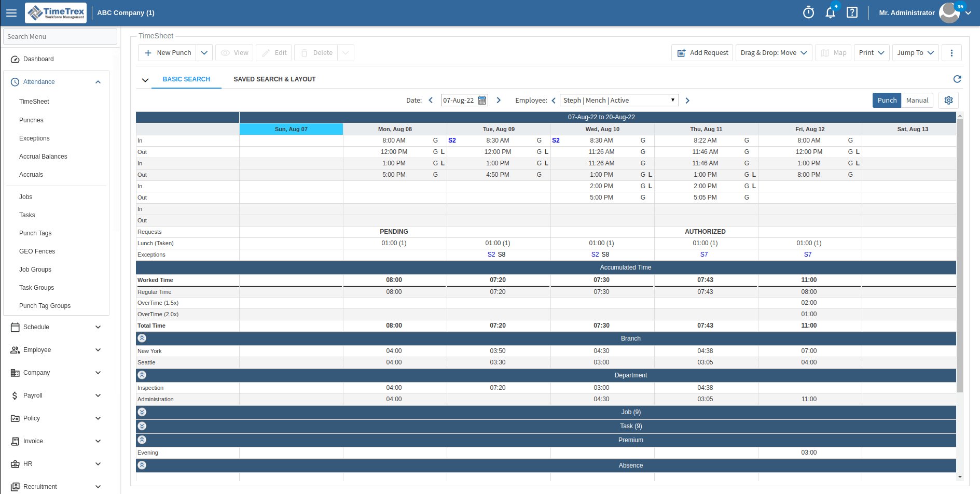Click inside the Search Menu field

coord(60,36)
